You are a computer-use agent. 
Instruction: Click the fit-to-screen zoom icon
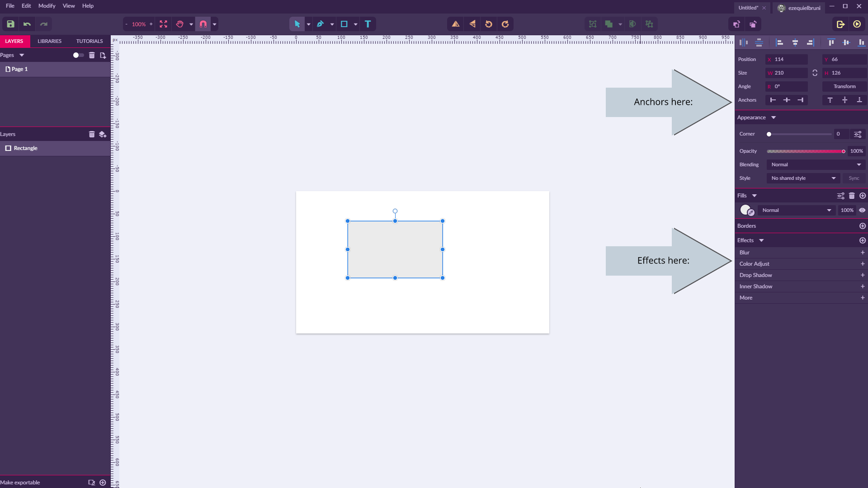[163, 24]
